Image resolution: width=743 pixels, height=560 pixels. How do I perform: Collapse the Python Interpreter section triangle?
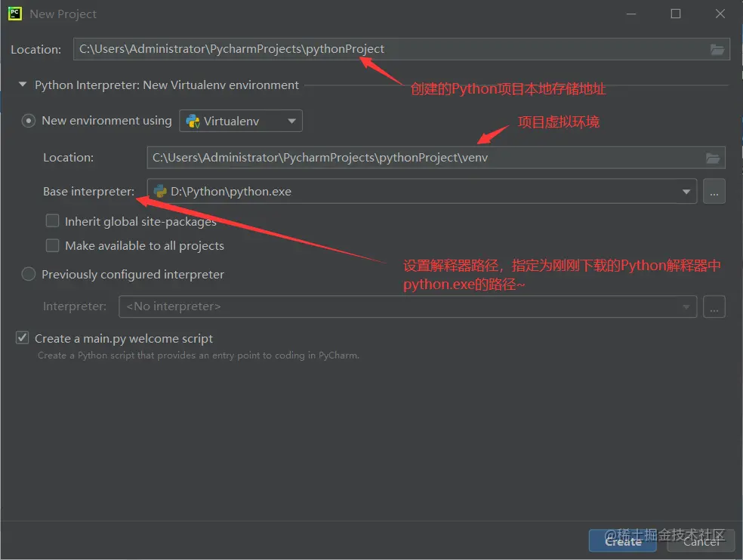point(22,85)
